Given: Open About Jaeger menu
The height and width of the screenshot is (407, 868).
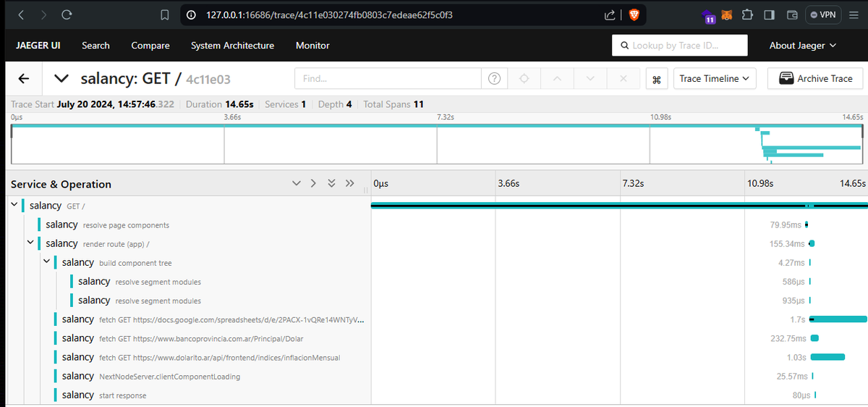Looking at the screenshot, I should (x=802, y=45).
